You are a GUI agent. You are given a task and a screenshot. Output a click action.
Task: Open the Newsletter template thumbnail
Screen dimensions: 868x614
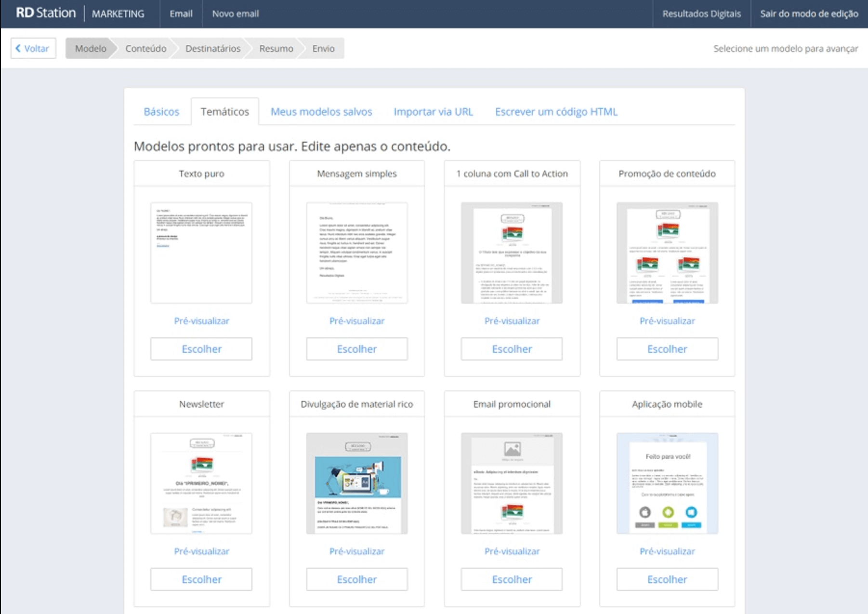click(x=201, y=483)
